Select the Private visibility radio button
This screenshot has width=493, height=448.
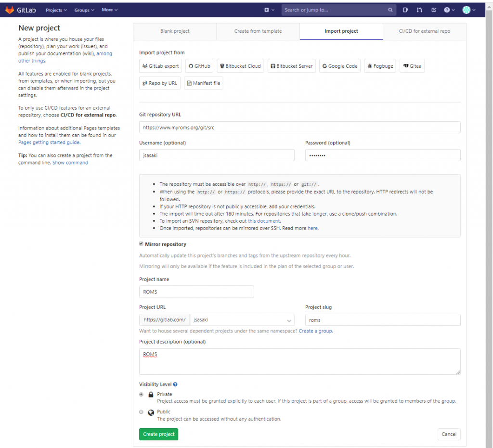tap(141, 394)
